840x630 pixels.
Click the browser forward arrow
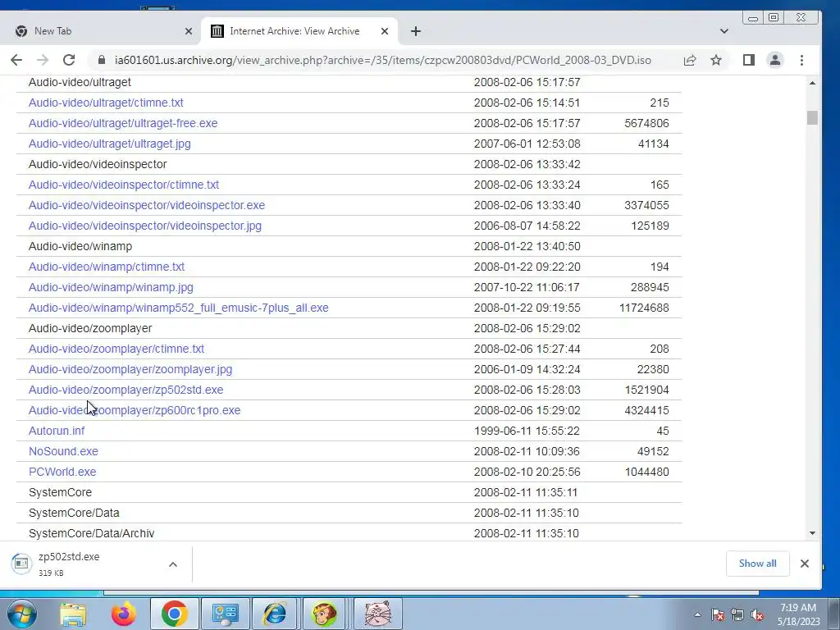[43, 60]
